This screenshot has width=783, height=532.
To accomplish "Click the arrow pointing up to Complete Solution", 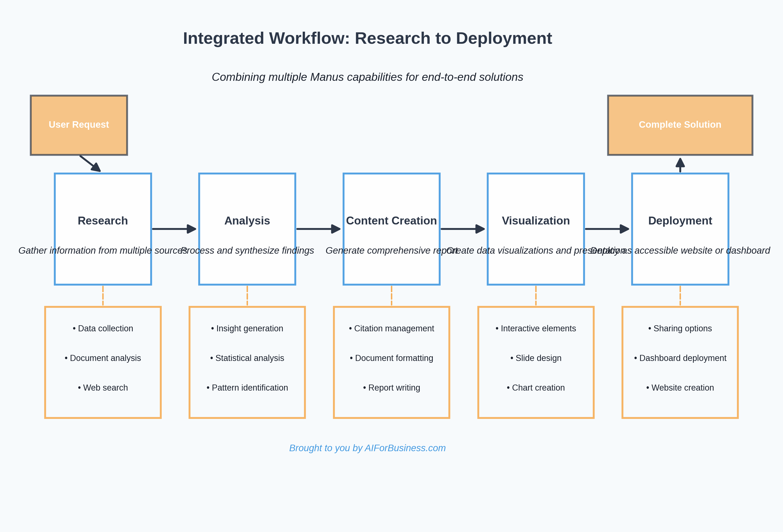I will point(680,165).
